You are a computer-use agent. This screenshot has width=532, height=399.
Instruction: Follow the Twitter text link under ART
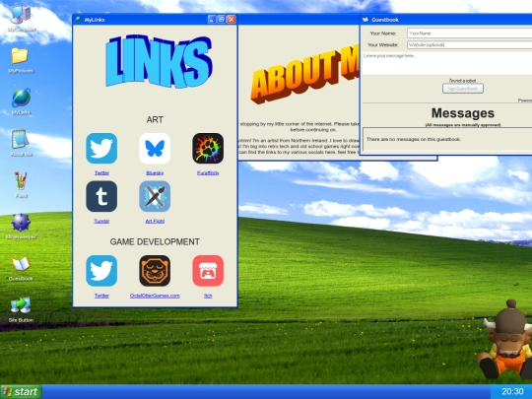pos(101,173)
